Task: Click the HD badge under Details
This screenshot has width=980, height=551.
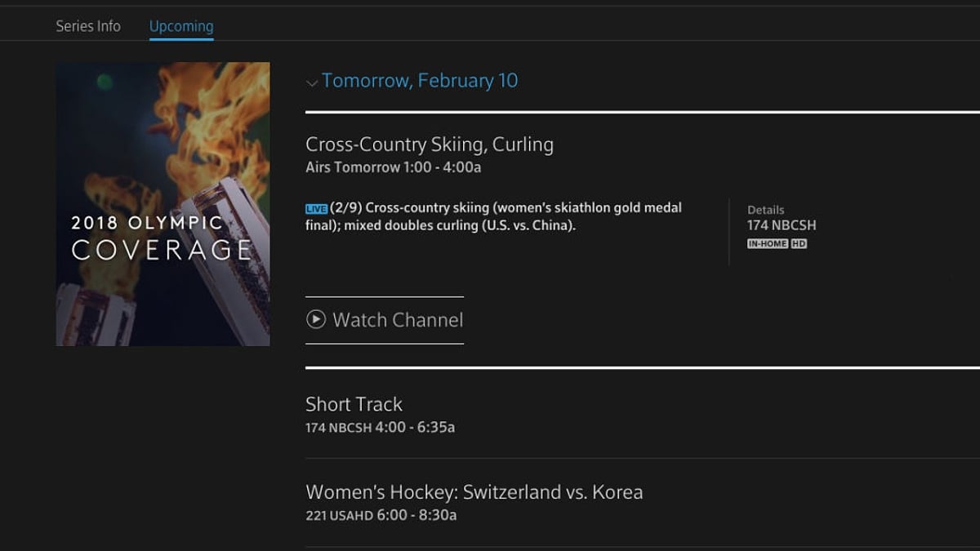Action: click(x=799, y=244)
